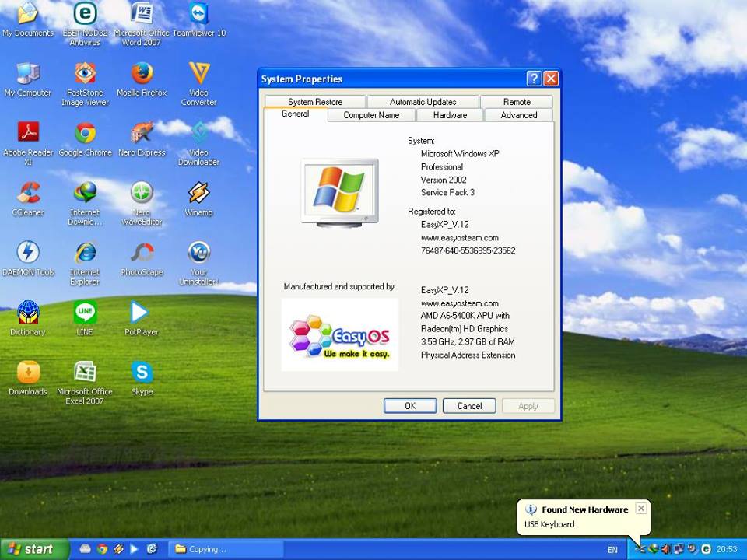The image size is (747, 560).
Task: Open the Start menu
Action: tap(34, 549)
